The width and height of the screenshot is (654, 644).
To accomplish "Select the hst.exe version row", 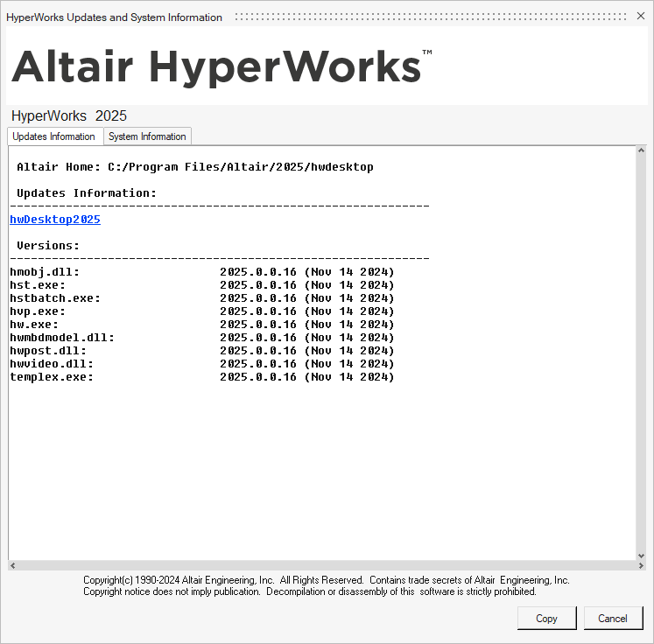I will (x=202, y=285).
